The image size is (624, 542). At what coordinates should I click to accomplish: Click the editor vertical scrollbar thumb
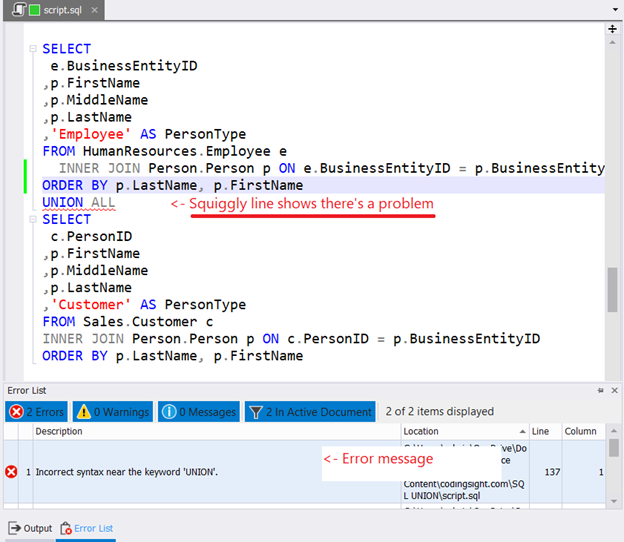coord(612,290)
